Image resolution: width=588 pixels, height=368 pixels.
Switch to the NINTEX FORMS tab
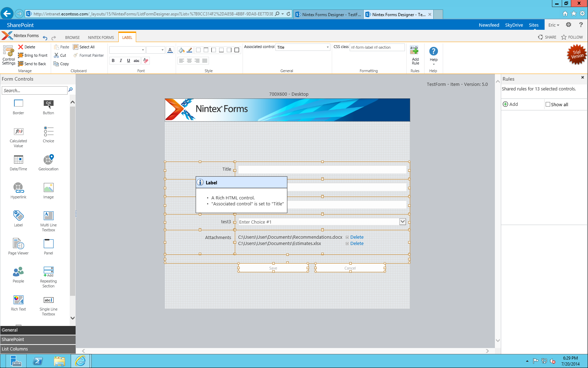(101, 38)
